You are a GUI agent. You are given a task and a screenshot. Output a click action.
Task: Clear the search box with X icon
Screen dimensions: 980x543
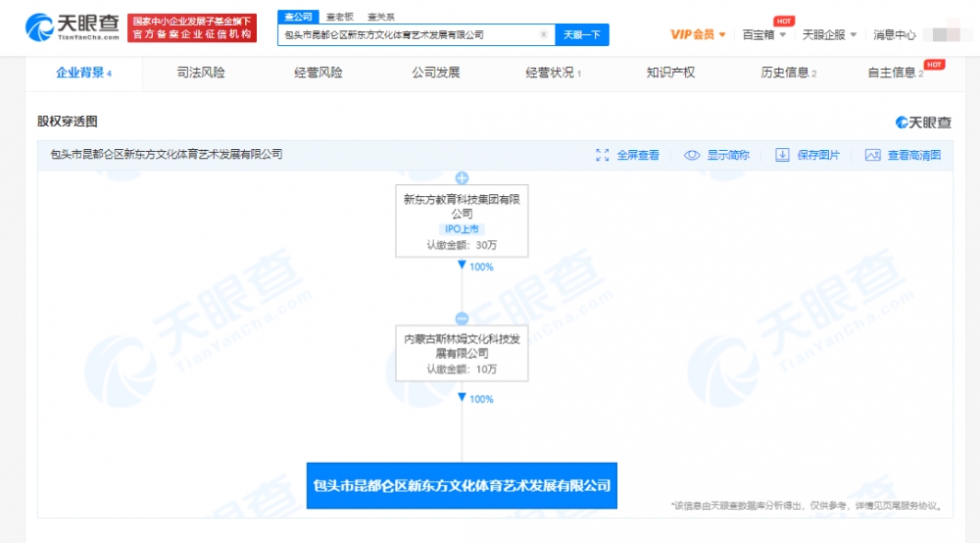tap(544, 34)
